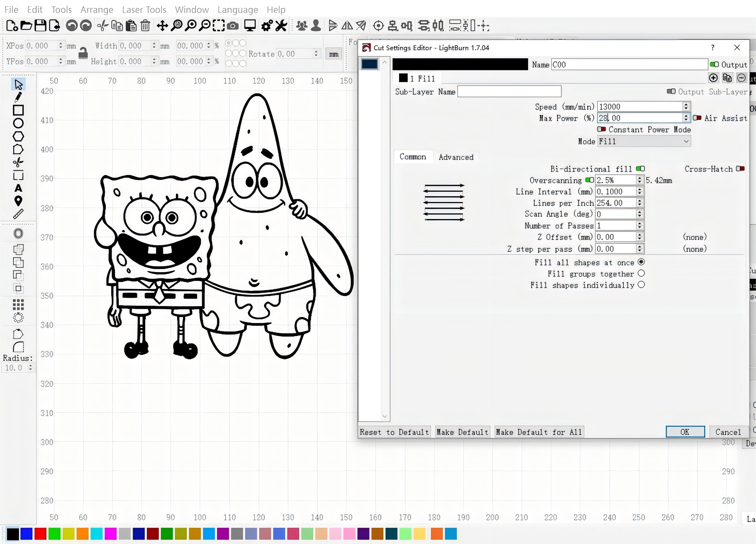Select Fill shapes individually option
The height and width of the screenshot is (544, 756).
(641, 285)
